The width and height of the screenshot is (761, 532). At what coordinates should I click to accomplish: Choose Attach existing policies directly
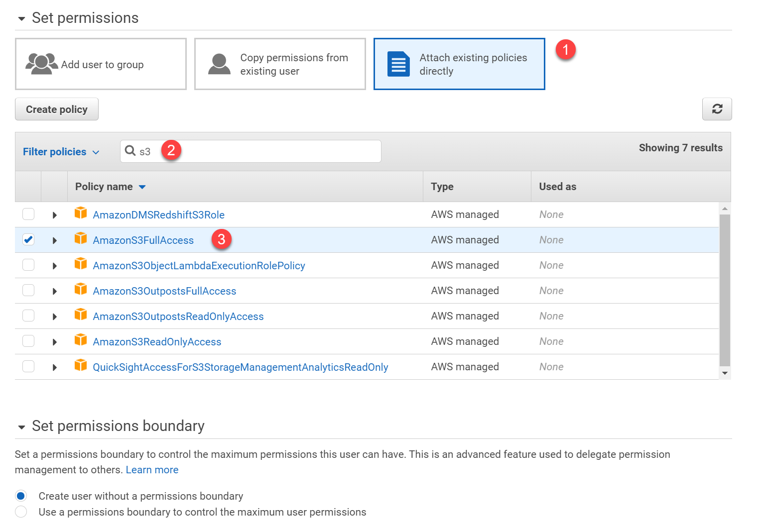pyautogui.click(x=459, y=64)
